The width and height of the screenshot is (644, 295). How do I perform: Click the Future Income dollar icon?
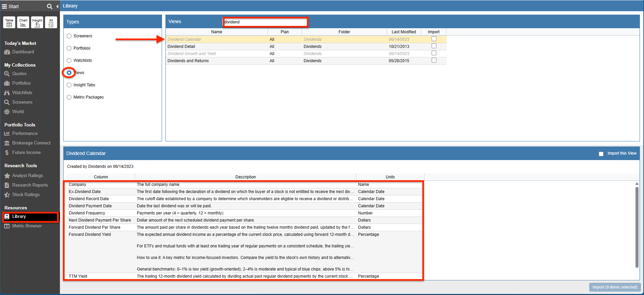pos(7,153)
